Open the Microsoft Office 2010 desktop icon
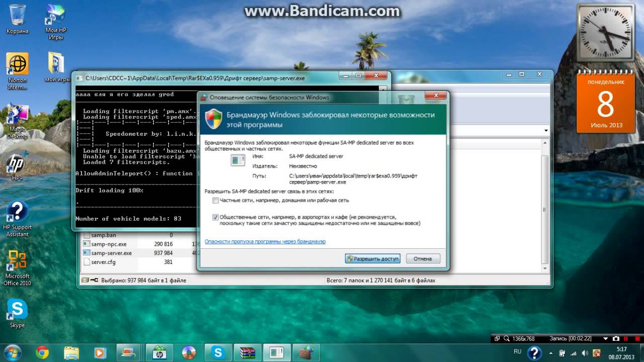Image resolution: width=644 pixels, height=362 pixels. pyautogui.click(x=17, y=268)
